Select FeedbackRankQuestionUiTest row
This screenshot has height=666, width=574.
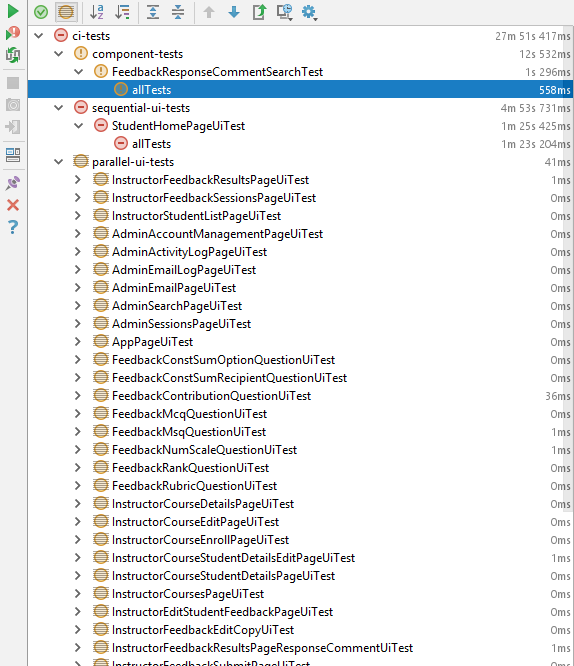coord(300,468)
